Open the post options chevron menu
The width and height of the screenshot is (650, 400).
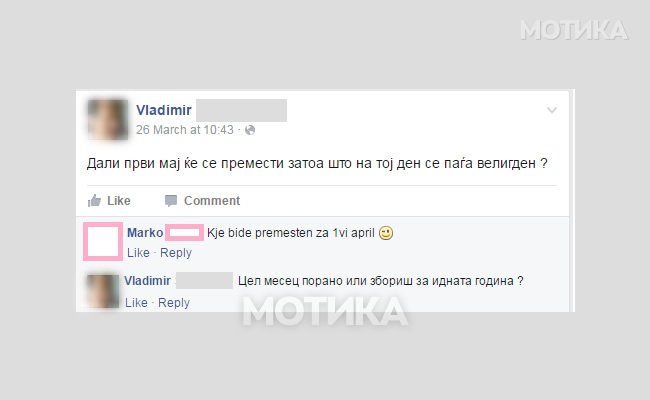552,110
